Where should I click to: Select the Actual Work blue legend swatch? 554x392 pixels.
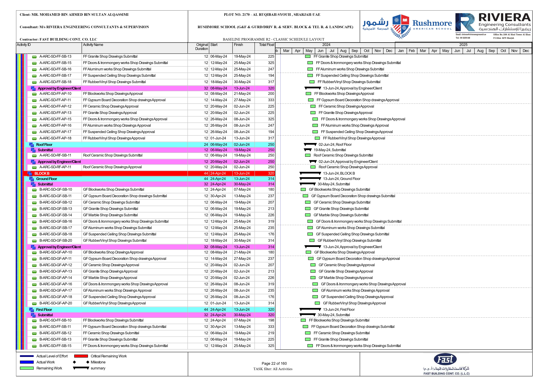(27, 362)
